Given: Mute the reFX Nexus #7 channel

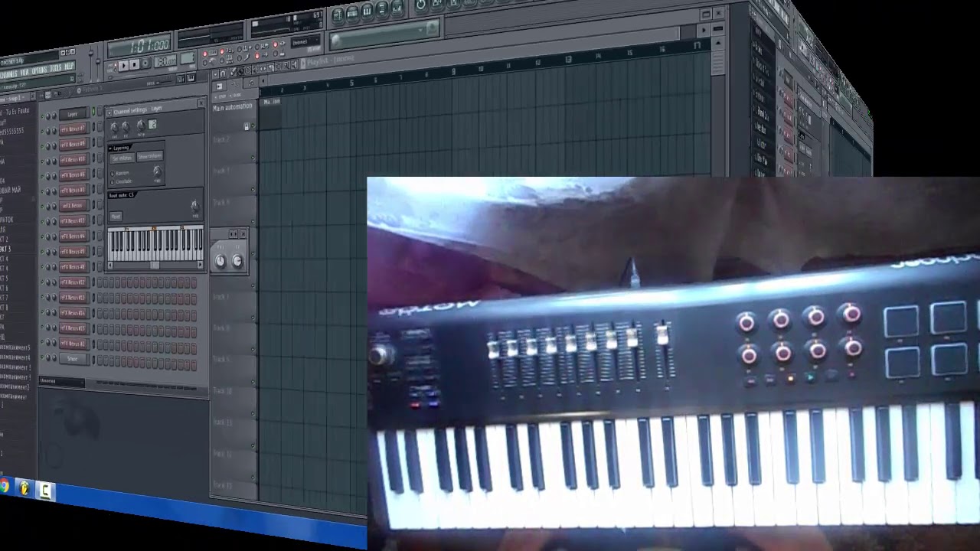Looking at the screenshot, I should [x=42, y=132].
